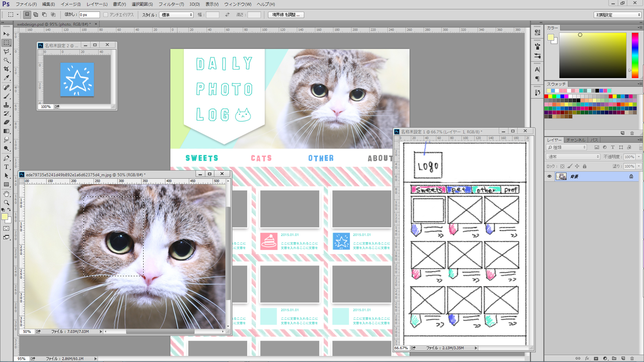This screenshot has height=362, width=644.
Task: Open the イメージ(I) menu
Action: pos(70,4)
